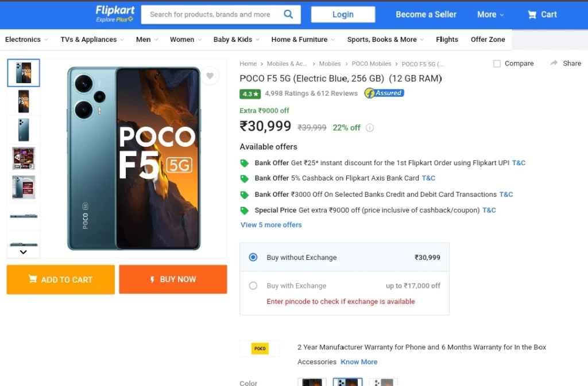Expand the More dropdown in header

[490, 14]
